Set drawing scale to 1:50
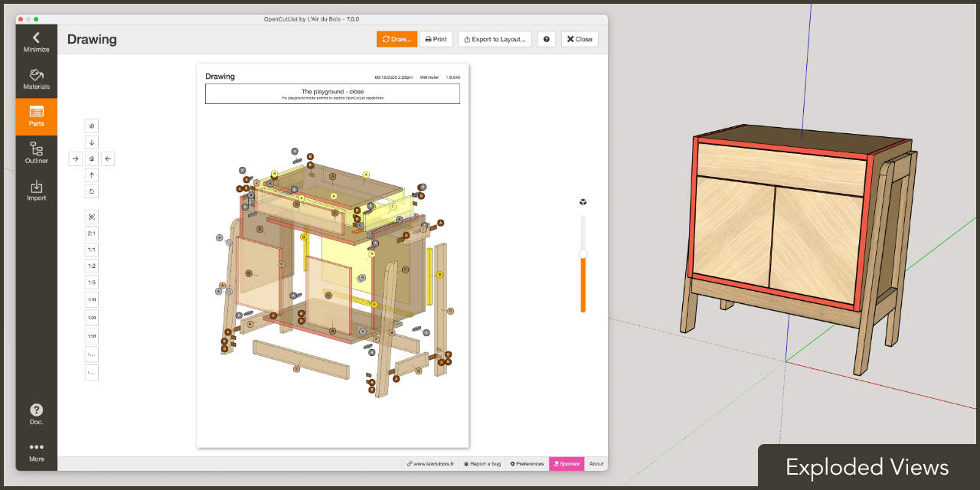This screenshot has height=490, width=980. [x=92, y=336]
